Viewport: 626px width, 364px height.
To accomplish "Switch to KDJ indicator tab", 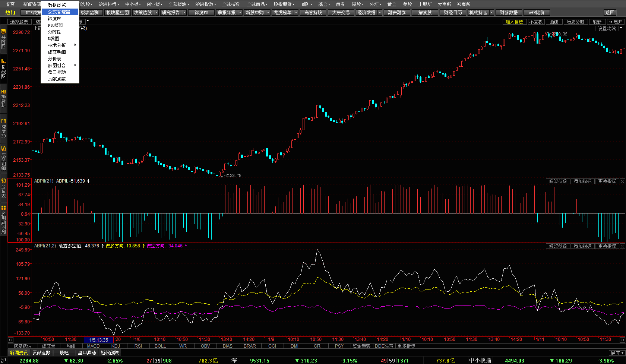I will (116, 346).
